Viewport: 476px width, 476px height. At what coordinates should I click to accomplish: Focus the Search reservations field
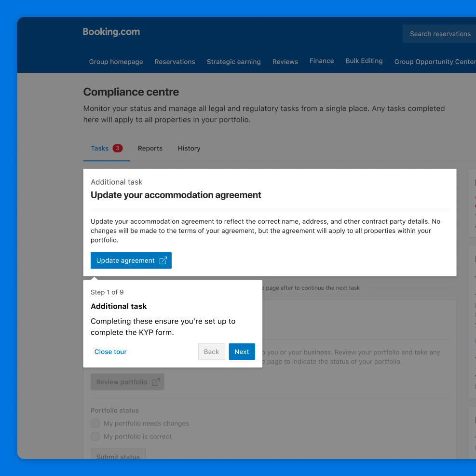pyautogui.click(x=439, y=34)
